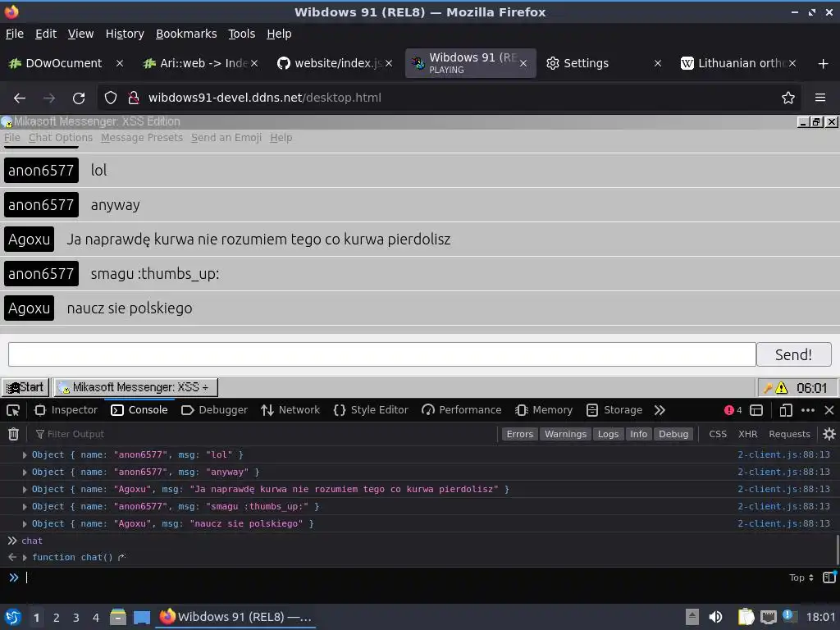Close the developer tools panel
Viewport: 840px width, 630px height.
[x=829, y=410]
